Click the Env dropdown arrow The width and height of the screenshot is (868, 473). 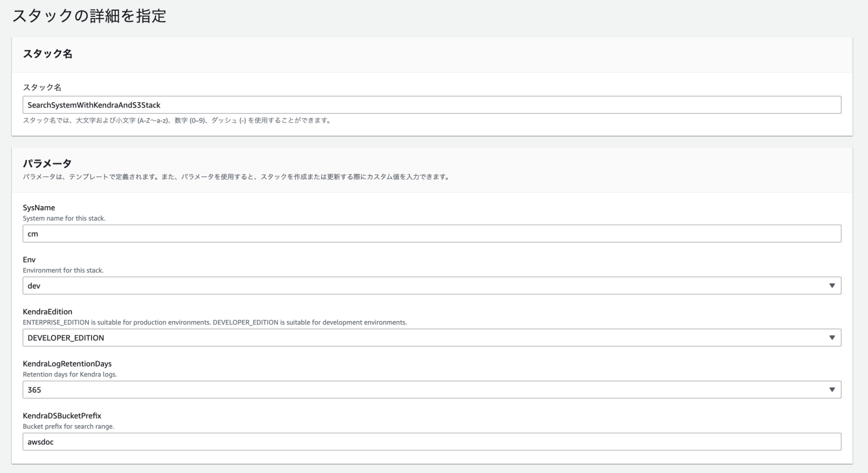833,285
